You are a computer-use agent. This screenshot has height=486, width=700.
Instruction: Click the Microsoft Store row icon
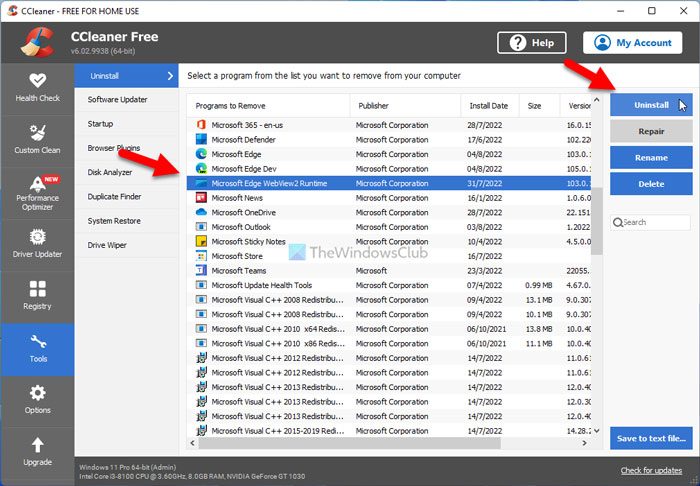pos(201,256)
